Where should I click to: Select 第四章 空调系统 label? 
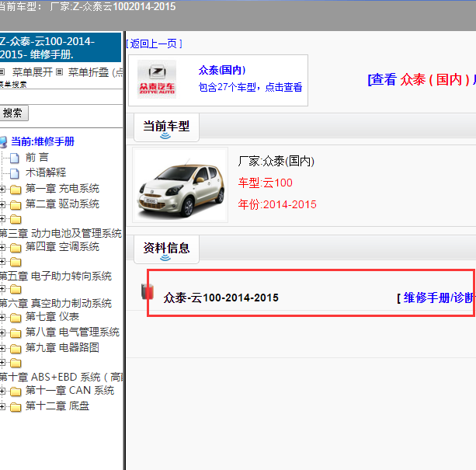(62, 246)
